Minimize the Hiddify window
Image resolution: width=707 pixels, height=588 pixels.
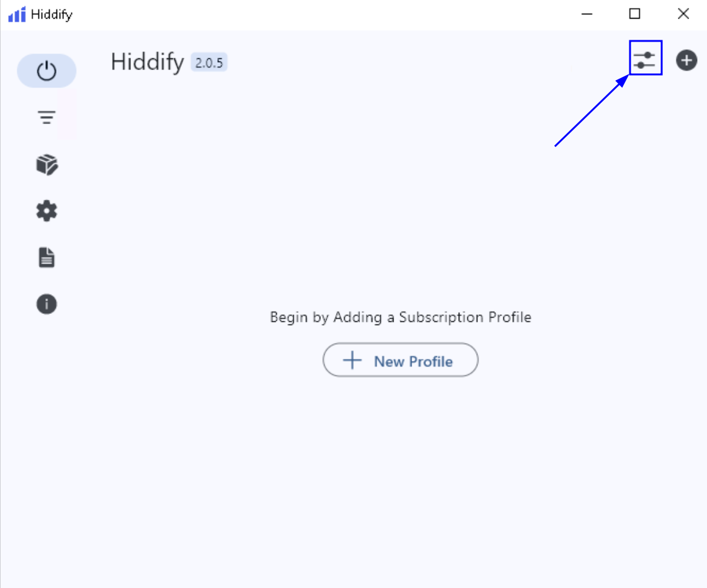[586, 13]
